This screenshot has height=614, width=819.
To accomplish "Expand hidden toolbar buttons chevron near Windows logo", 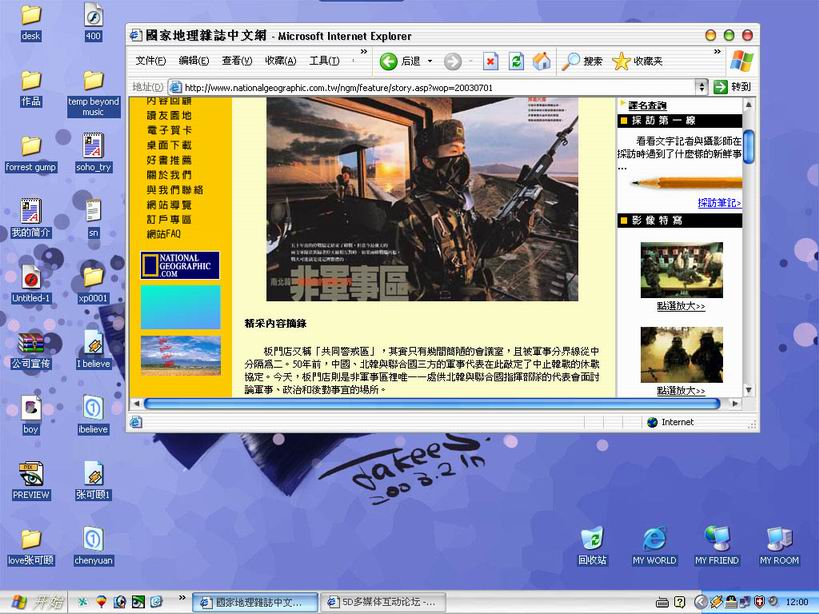I will tap(717, 52).
